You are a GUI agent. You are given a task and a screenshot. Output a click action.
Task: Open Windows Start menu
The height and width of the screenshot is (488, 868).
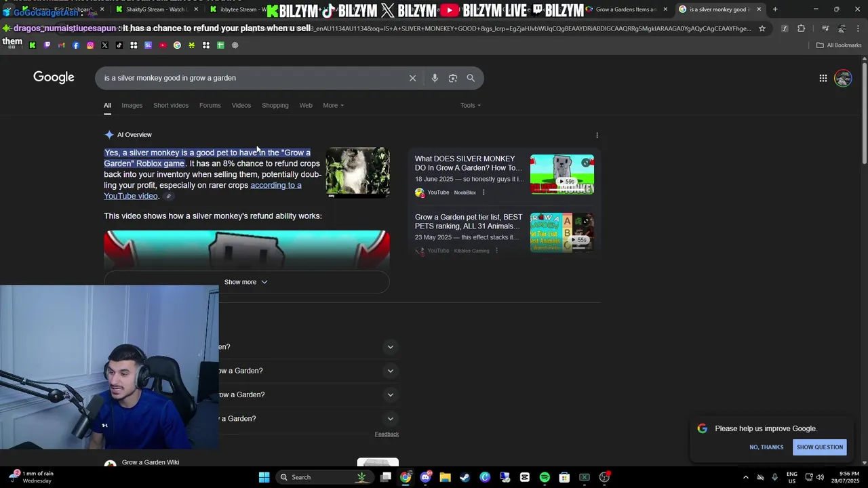click(x=264, y=477)
